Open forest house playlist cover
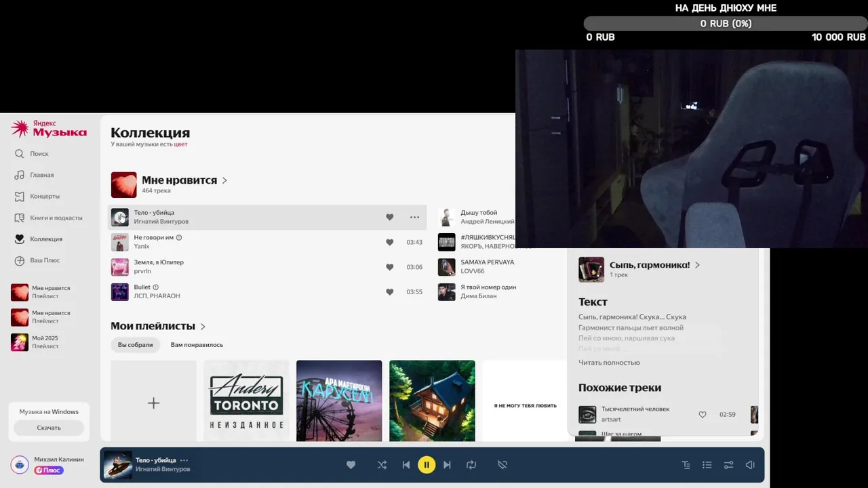The height and width of the screenshot is (488, 868). [432, 401]
